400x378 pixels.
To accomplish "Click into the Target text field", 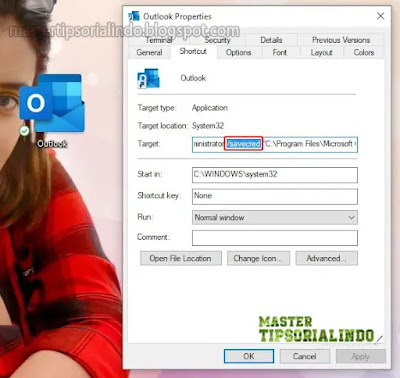I will pyautogui.click(x=275, y=144).
